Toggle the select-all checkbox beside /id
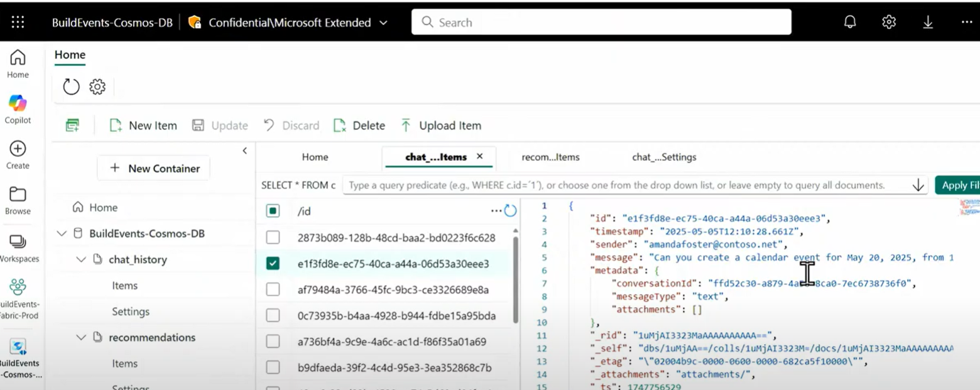The height and width of the screenshot is (390, 980). point(273,212)
